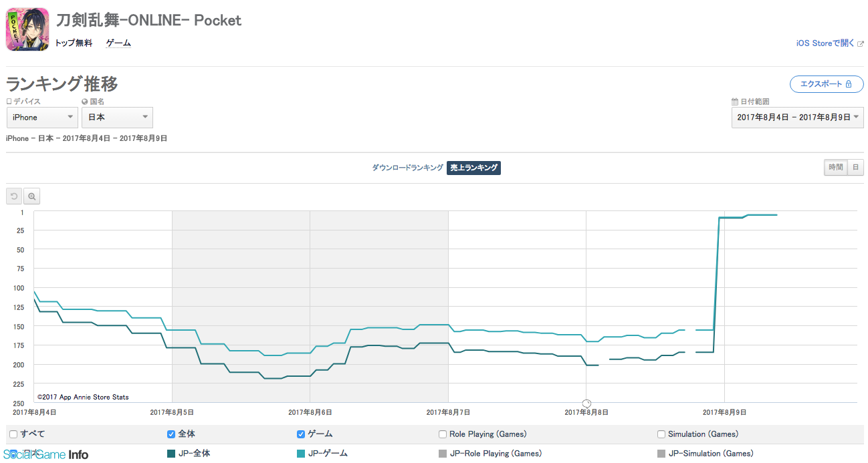Click the magnifier zoom icon above chart
This screenshot has height=463, width=868.
[x=31, y=196]
